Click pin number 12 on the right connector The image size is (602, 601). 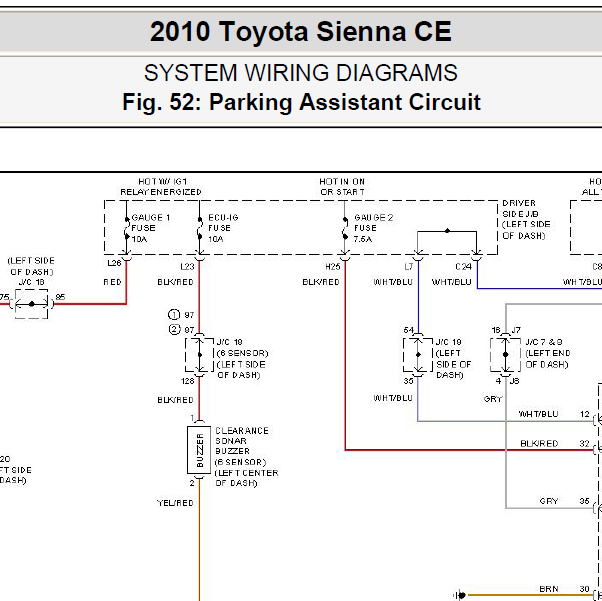pos(585,414)
